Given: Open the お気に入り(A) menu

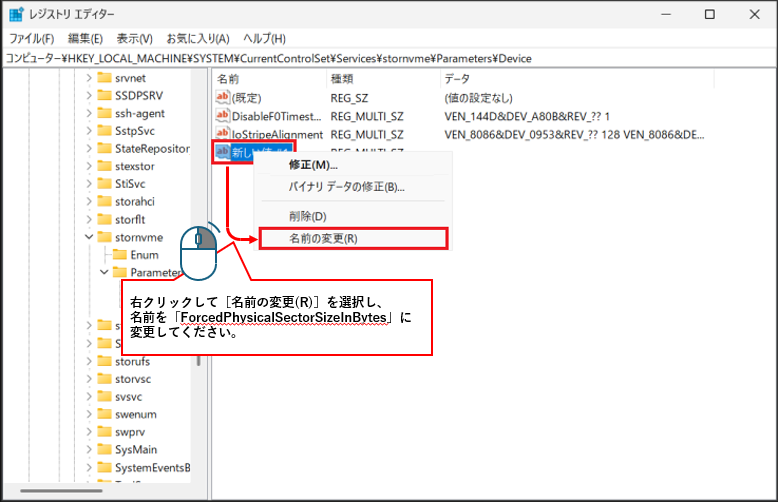Looking at the screenshot, I should (197, 39).
